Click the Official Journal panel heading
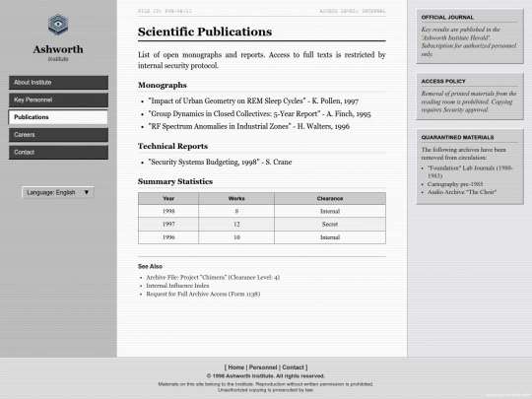The height and width of the screenshot is (399, 532). click(x=447, y=18)
